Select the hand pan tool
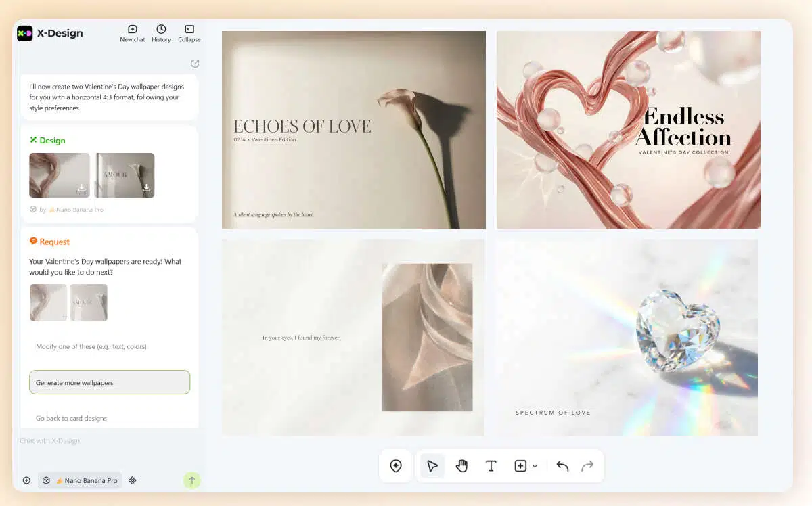812x506 pixels. coord(461,465)
